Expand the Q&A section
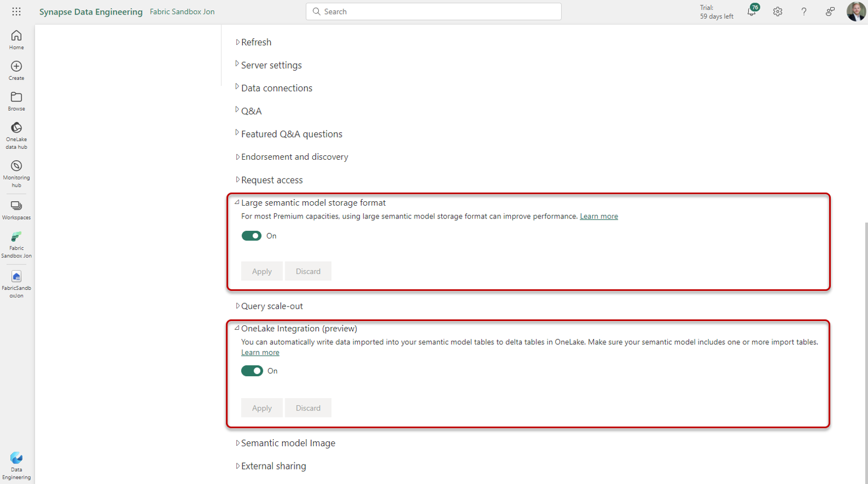Viewport: 868px width, 484px height. coord(248,111)
